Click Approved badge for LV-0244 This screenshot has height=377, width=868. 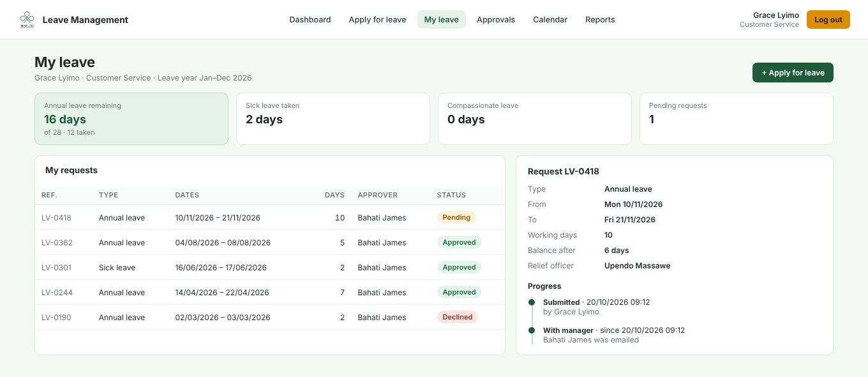coord(459,292)
